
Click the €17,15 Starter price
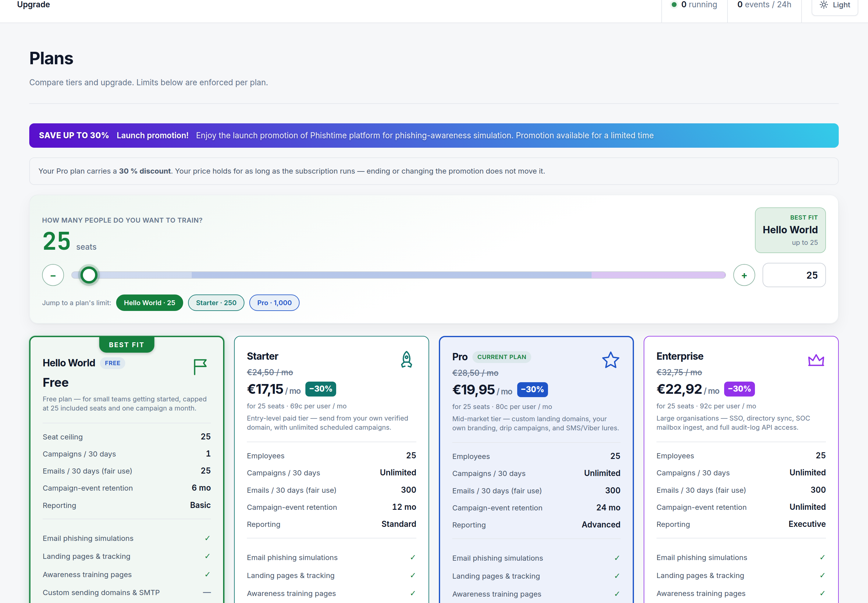(265, 389)
